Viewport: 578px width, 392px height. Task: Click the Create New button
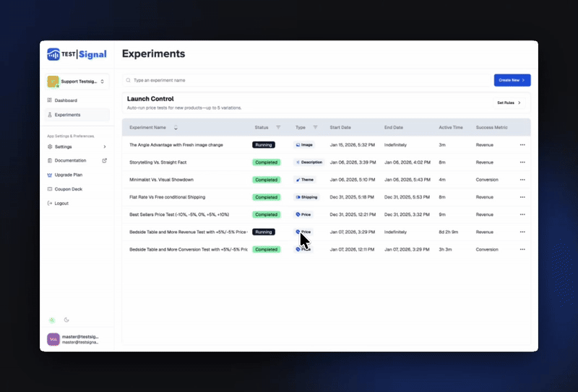click(x=512, y=80)
